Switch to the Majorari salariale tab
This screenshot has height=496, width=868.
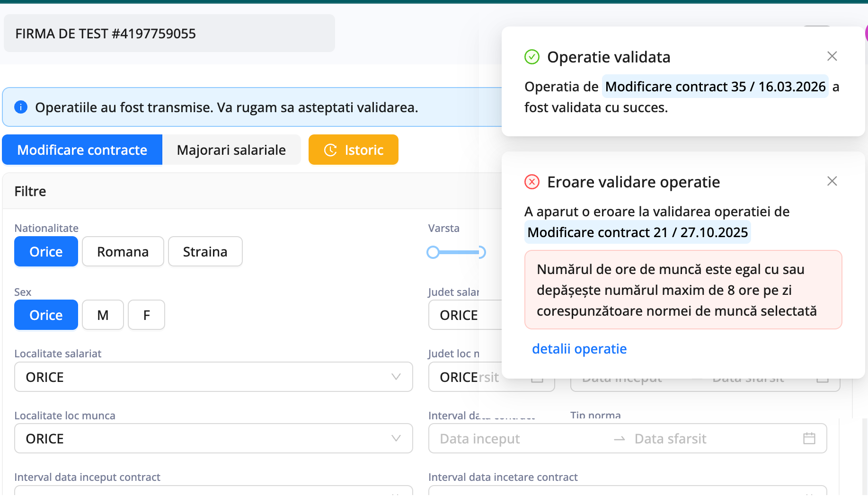[x=231, y=150]
